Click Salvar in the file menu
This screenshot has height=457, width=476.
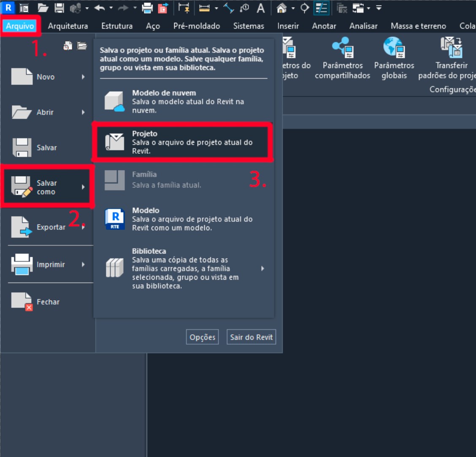tap(48, 147)
